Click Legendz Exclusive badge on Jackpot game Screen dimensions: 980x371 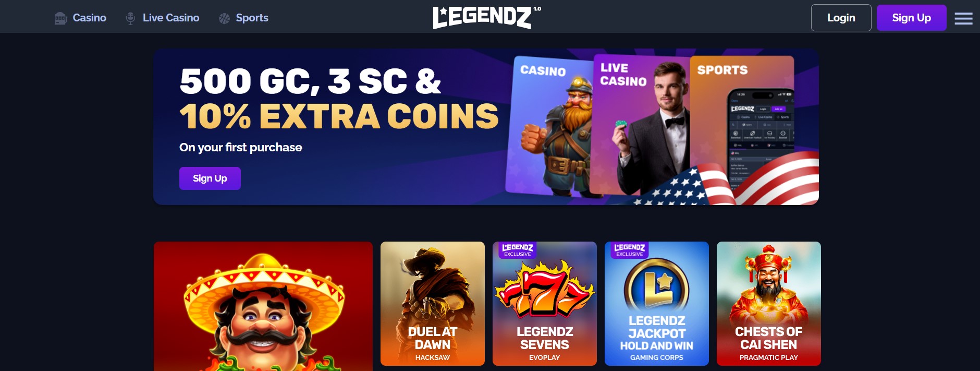[629, 250]
